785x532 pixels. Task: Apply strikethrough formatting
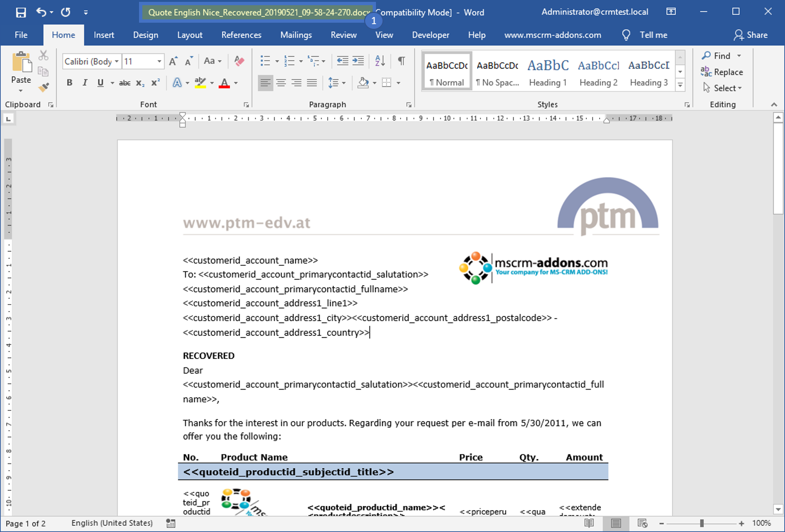point(124,83)
